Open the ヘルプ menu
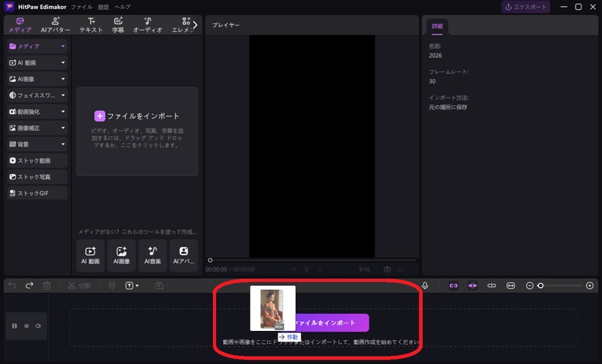 [x=123, y=7]
